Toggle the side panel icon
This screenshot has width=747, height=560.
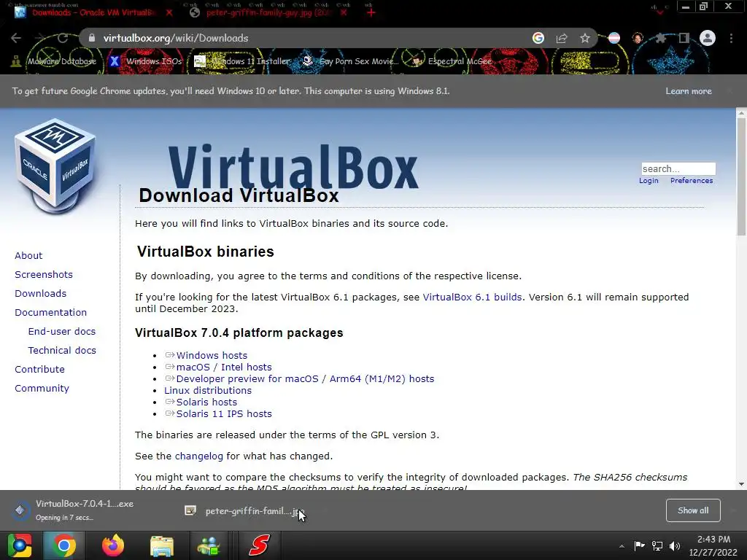tap(684, 38)
